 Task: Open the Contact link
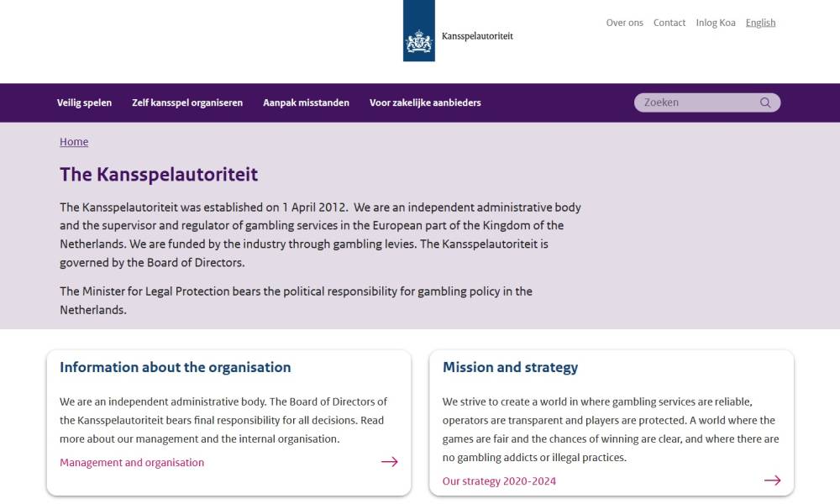pos(669,23)
